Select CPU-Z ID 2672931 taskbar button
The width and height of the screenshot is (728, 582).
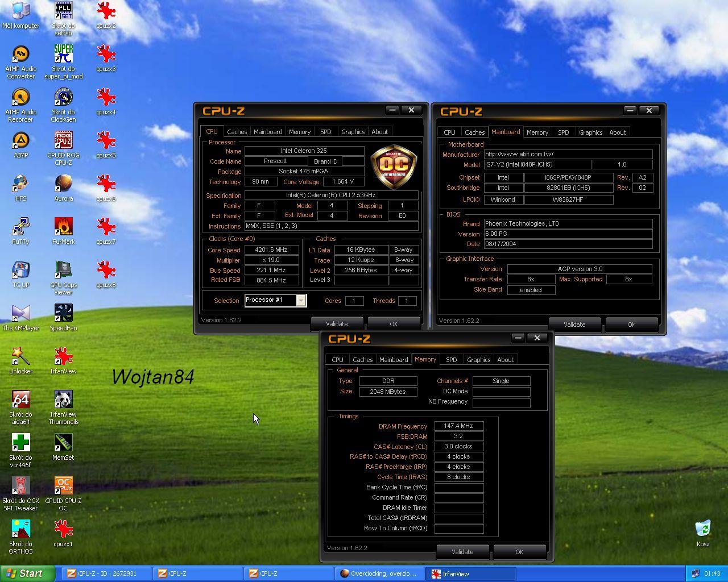pos(107,573)
